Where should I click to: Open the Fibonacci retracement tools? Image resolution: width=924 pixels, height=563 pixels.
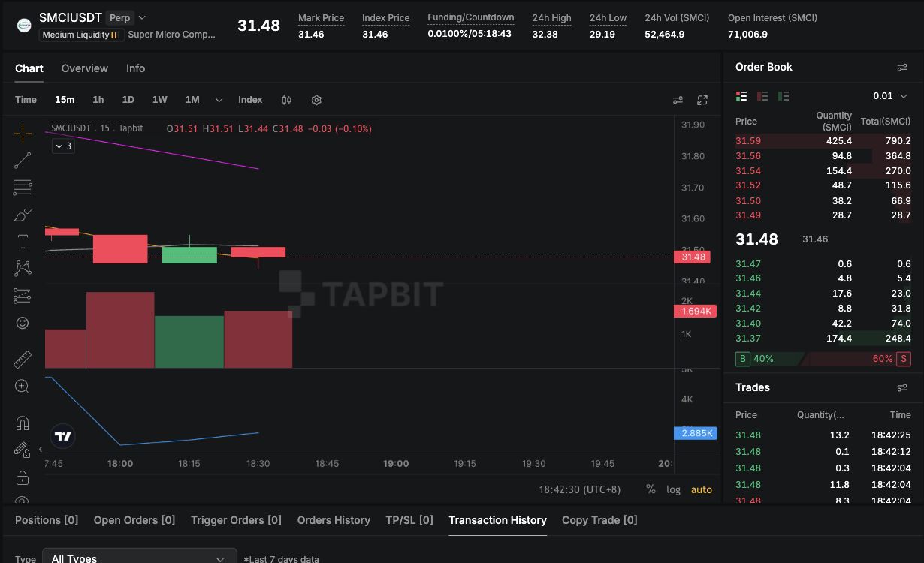23,187
